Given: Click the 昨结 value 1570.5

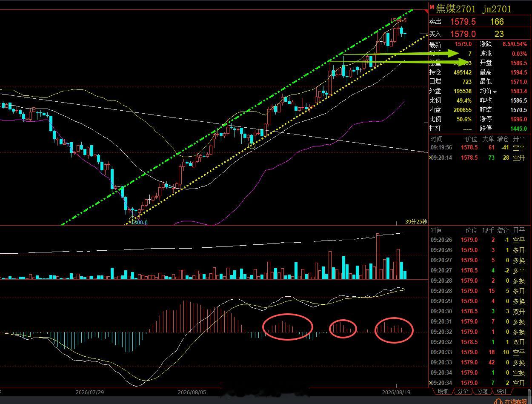Looking at the screenshot, I should pos(518,110).
